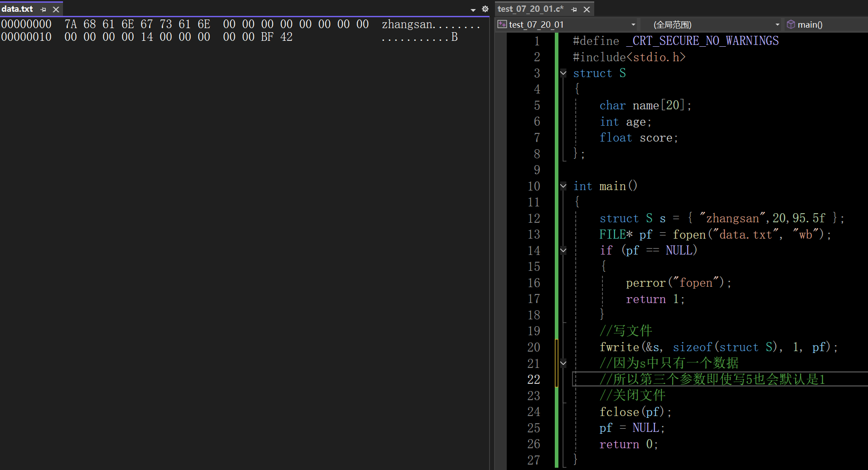Open tab well settings gear
This screenshot has height=470, width=868.
click(x=485, y=9)
